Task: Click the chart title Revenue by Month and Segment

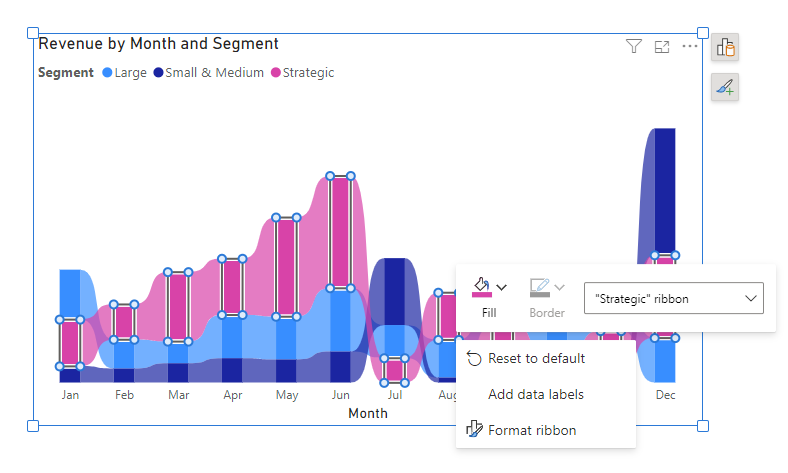Action: pyautogui.click(x=158, y=44)
